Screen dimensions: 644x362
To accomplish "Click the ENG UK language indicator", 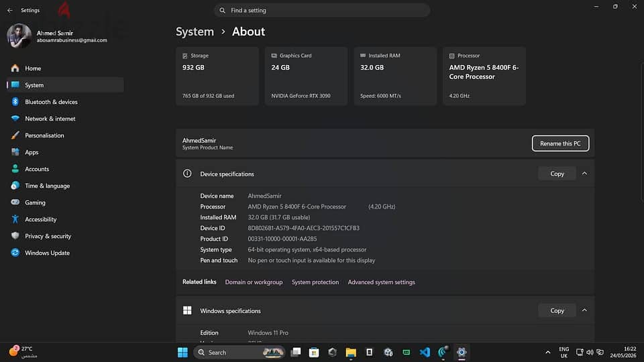I will coord(564,352).
